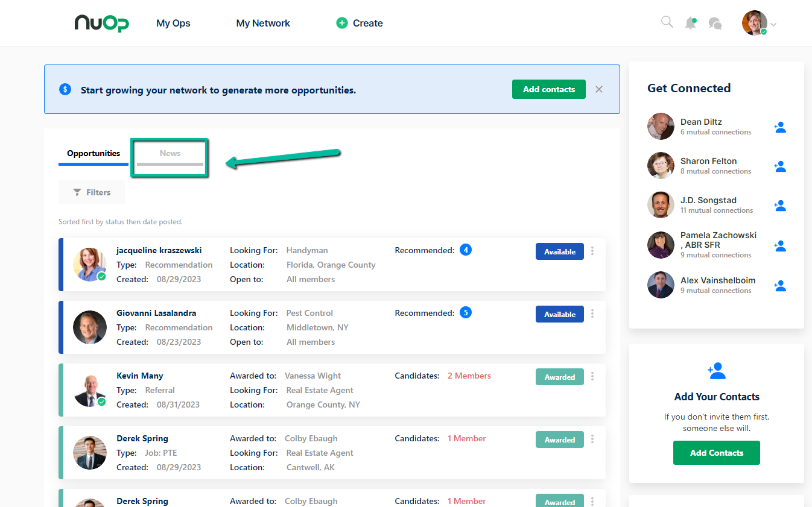Click the J.D. Songstad name
The image size is (812, 507).
pyautogui.click(x=708, y=200)
